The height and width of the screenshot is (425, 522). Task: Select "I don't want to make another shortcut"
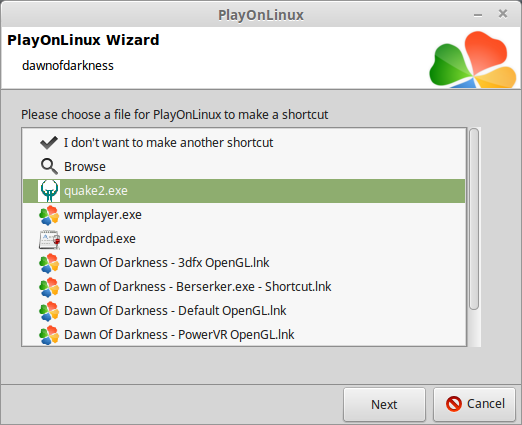[168, 143]
